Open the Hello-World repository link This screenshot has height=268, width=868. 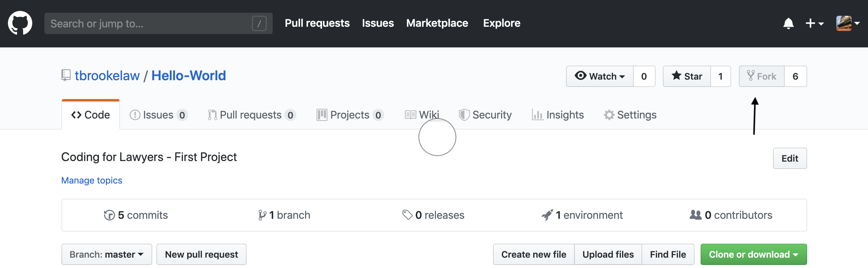pyautogui.click(x=188, y=76)
